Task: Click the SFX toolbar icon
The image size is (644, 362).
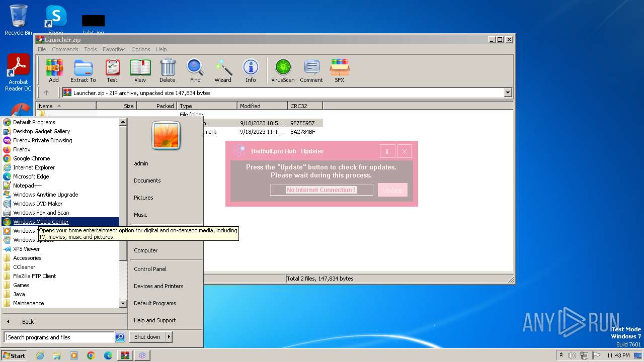Action: click(340, 71)
